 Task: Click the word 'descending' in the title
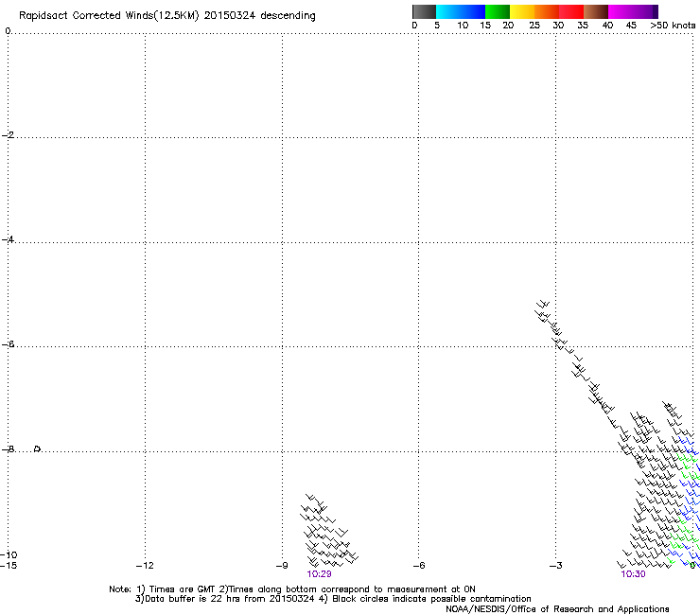point(288,16)
